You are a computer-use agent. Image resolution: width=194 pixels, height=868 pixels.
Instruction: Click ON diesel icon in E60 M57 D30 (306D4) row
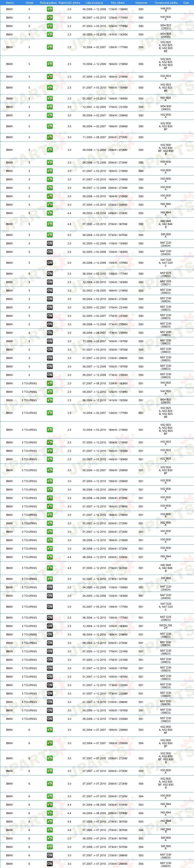50,299
